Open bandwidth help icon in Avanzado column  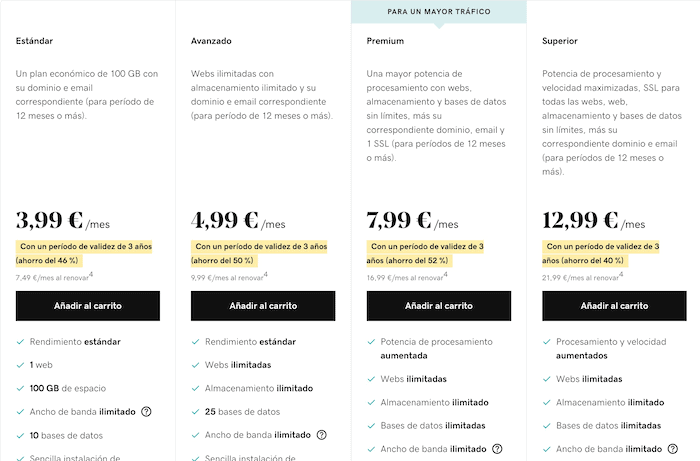pyautogui.click(x=321, y=435)
